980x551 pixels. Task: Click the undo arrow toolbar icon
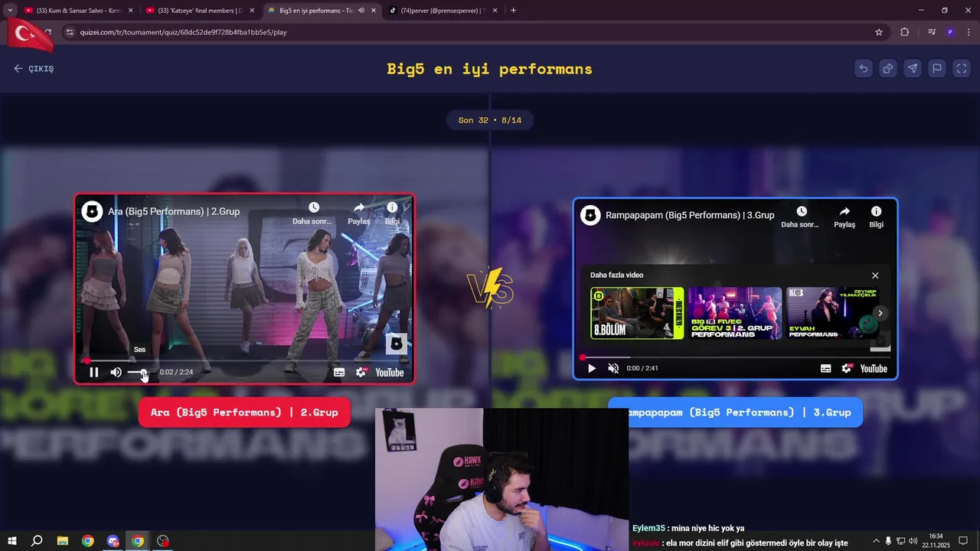864,68
